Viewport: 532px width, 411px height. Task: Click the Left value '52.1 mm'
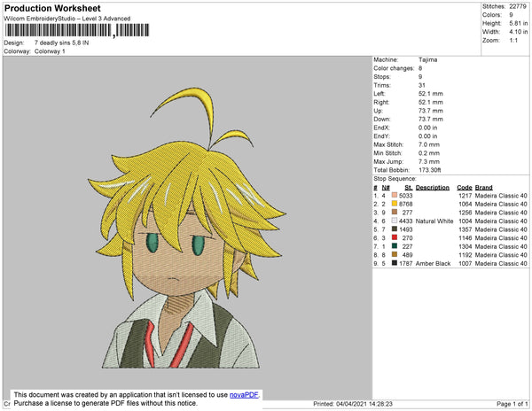431,94
